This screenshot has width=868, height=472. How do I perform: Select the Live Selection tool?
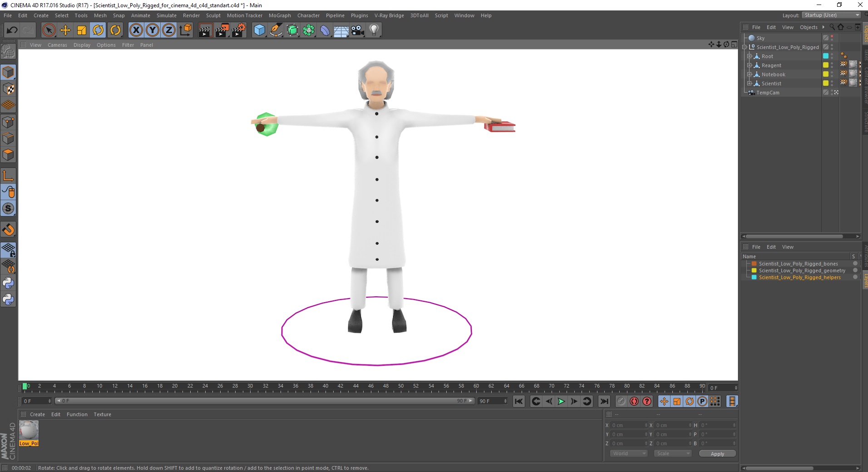pos(49,30)
